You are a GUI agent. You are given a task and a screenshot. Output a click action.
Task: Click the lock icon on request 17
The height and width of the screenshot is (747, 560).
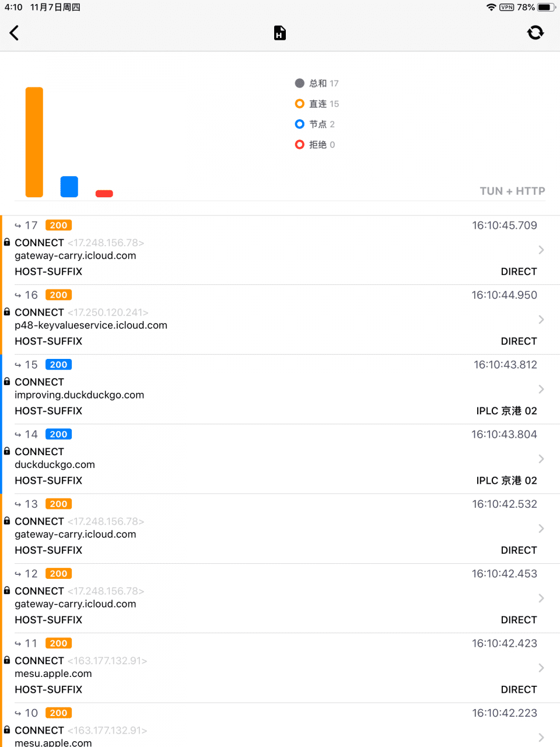pos(6,242)
